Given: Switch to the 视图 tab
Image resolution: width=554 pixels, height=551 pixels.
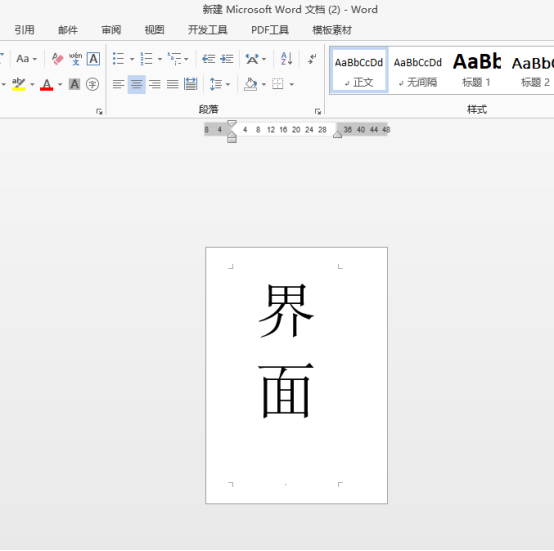Looking at the screenshot, I should tap(154, 30).
